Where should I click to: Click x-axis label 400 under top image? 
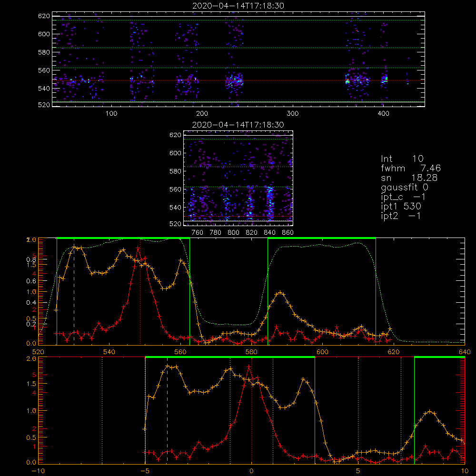[x=383, y=114]
